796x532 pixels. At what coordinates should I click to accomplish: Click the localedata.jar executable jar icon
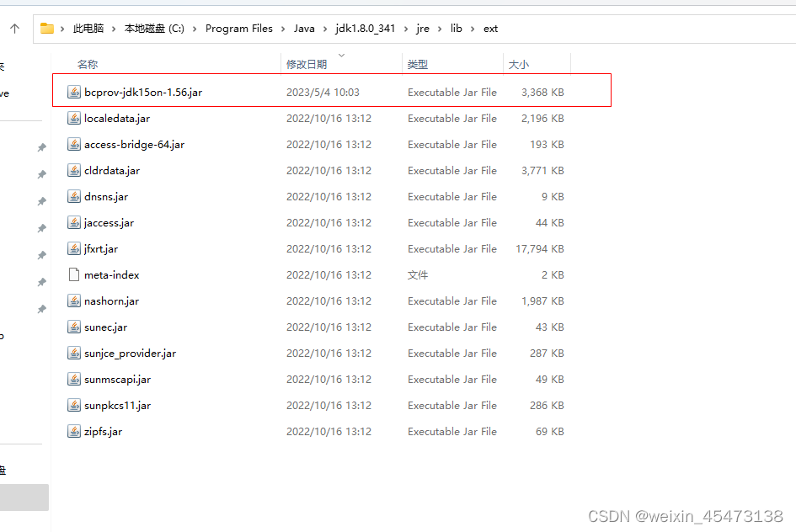click(x=74, y=118)
